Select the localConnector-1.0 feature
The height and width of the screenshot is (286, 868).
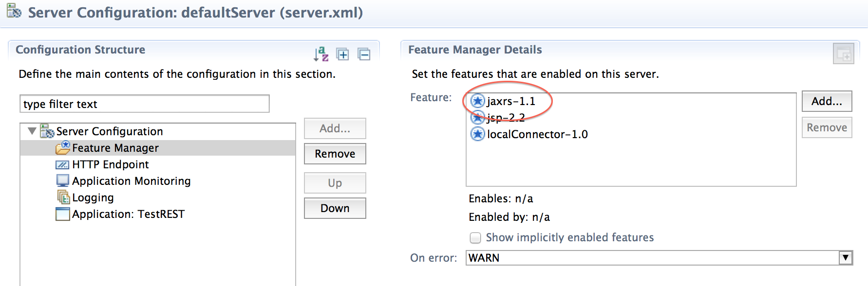pyautogui.click(x=529, y=134)
